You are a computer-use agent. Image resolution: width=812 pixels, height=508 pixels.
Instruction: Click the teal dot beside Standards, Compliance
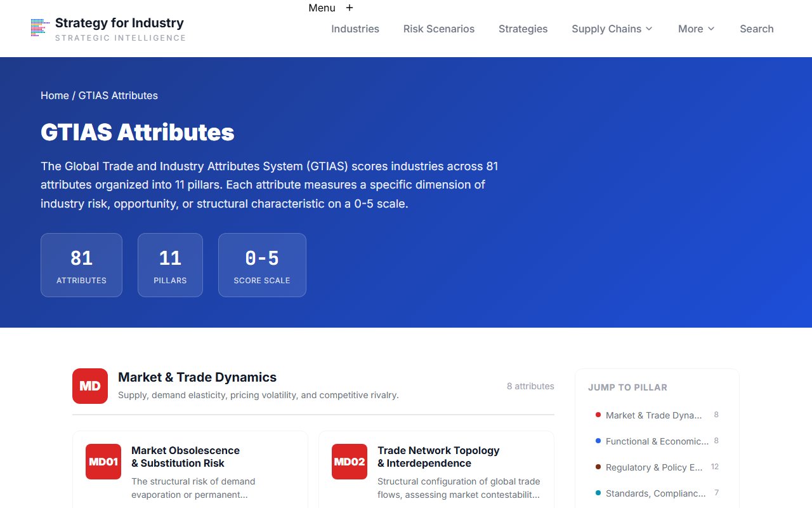(x=598, y=493)
